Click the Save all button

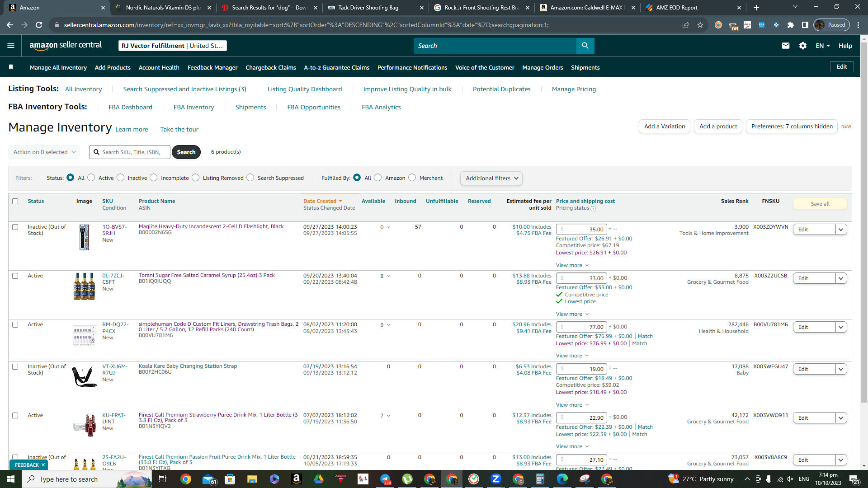[820, 204]
